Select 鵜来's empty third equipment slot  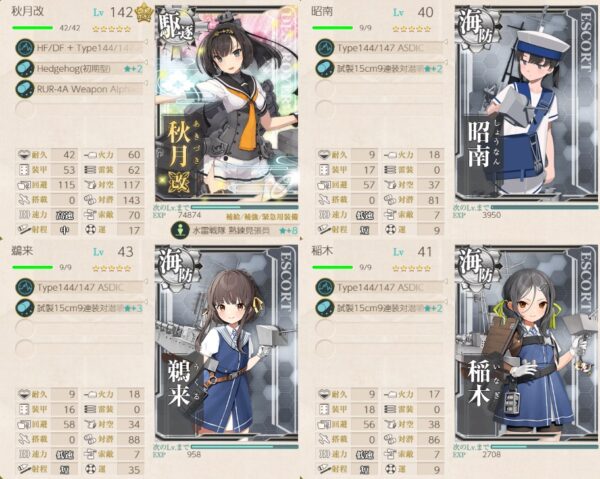pos(80,329)
